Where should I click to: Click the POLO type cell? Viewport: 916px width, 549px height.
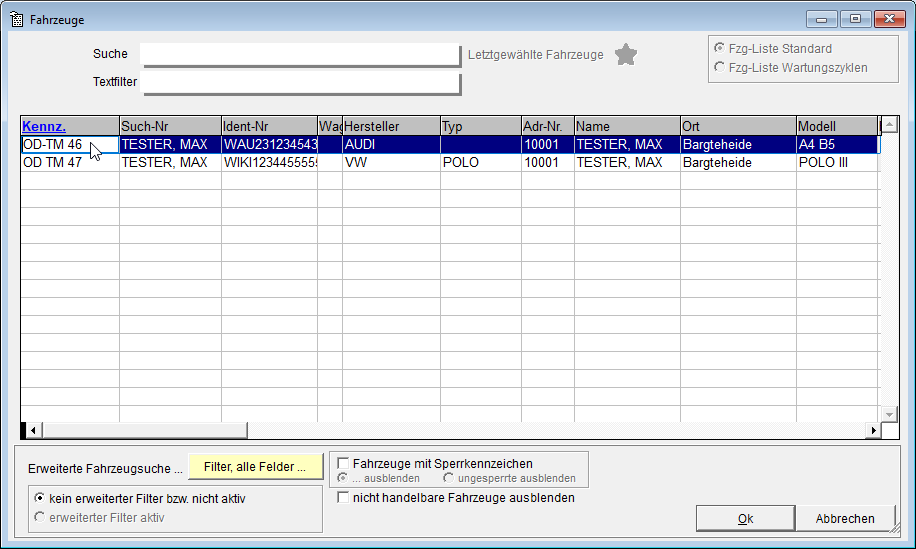[481, 162]
